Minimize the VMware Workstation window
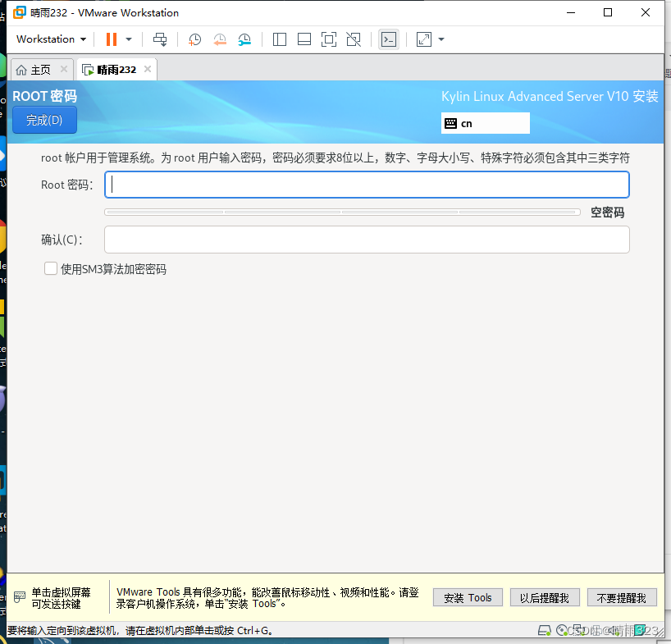Screen dimensions: 671x644 (x=571, y=12)
